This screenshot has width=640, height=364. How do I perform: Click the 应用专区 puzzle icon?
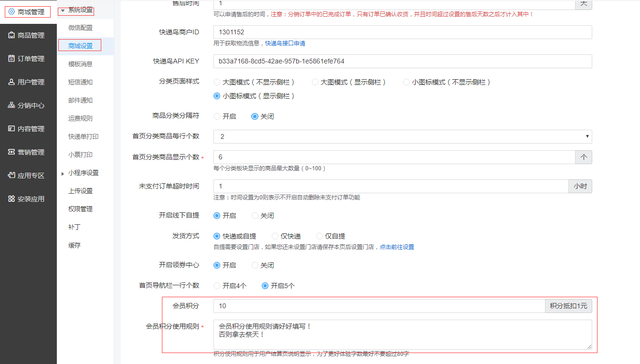coord(11,176)
